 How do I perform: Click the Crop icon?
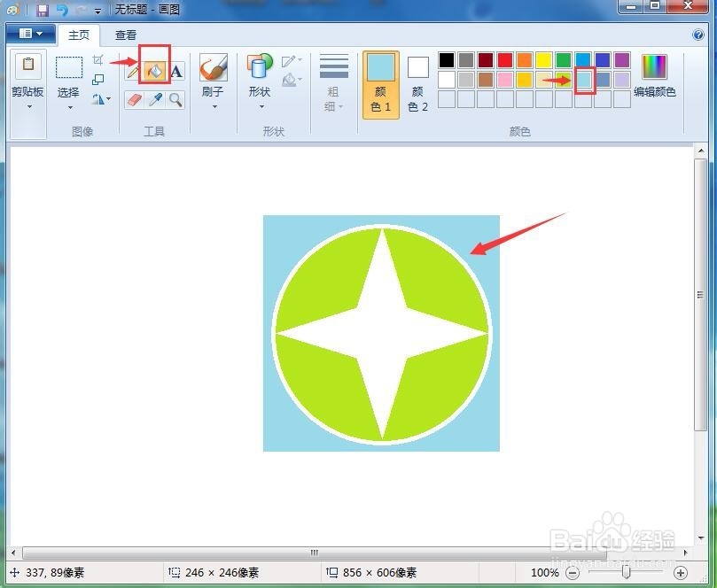[97, 60]
